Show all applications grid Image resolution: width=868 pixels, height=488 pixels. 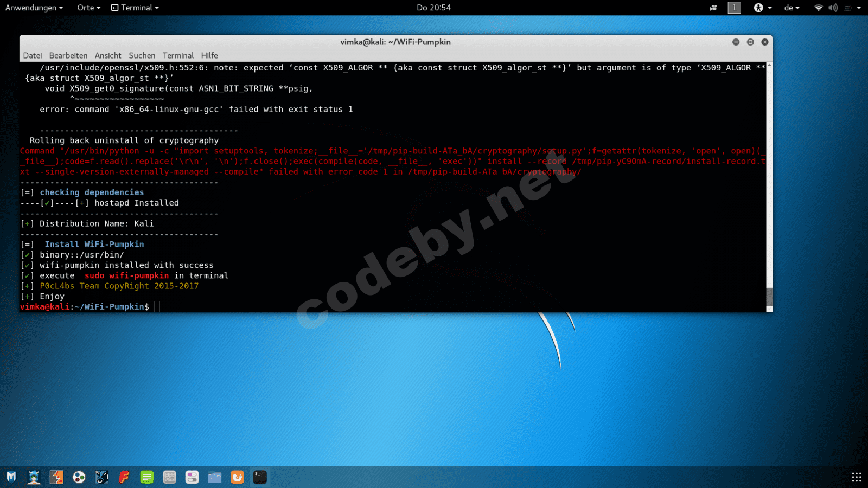click(x=857, y=477)
